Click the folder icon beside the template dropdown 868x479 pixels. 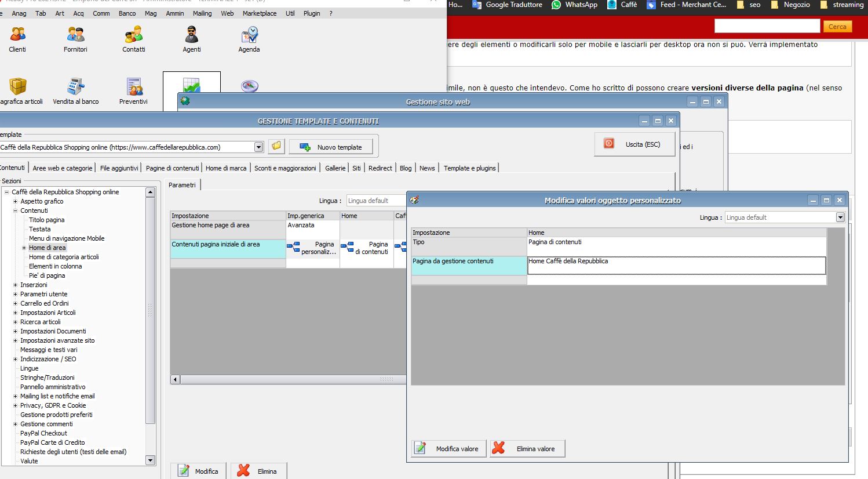click(x=276, y=147)
